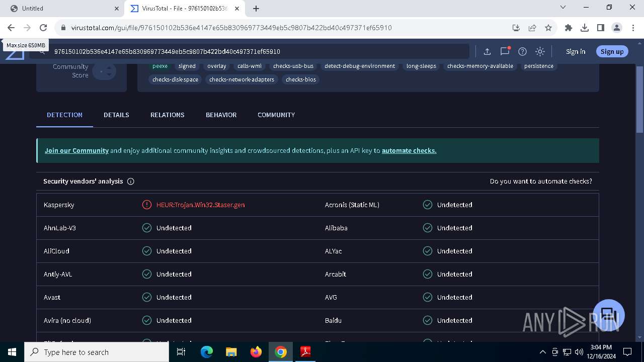
Task: Click the Sign up button
Action: pyautogui.click(x=612, y=51)
